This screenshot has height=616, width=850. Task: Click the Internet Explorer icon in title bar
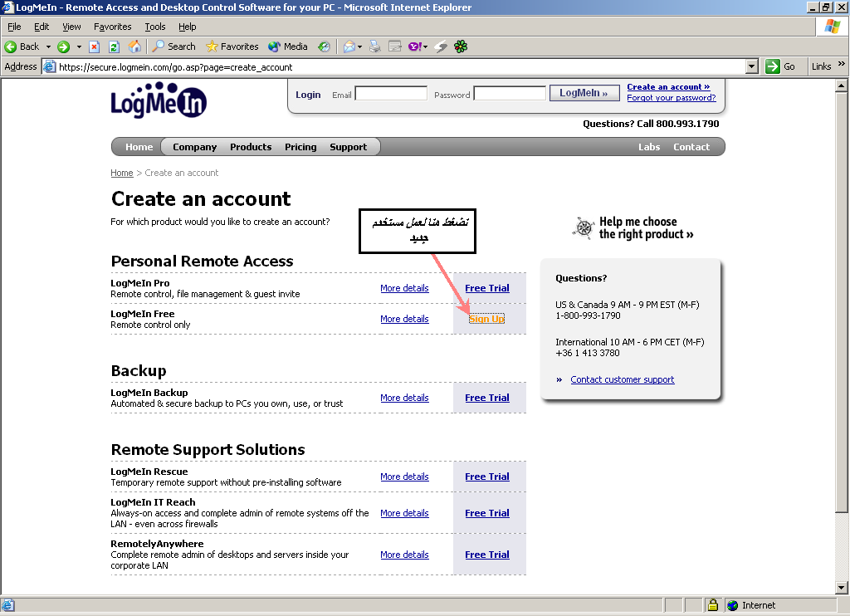pos(7,7)
